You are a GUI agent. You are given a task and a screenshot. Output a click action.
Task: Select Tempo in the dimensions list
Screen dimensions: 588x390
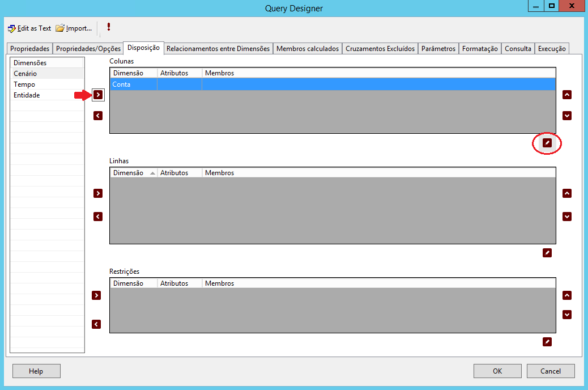click(x=47, y=84)
